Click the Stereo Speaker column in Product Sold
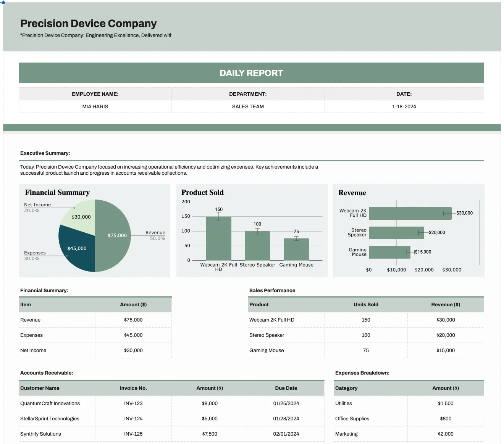 click(x=257, y=246)
